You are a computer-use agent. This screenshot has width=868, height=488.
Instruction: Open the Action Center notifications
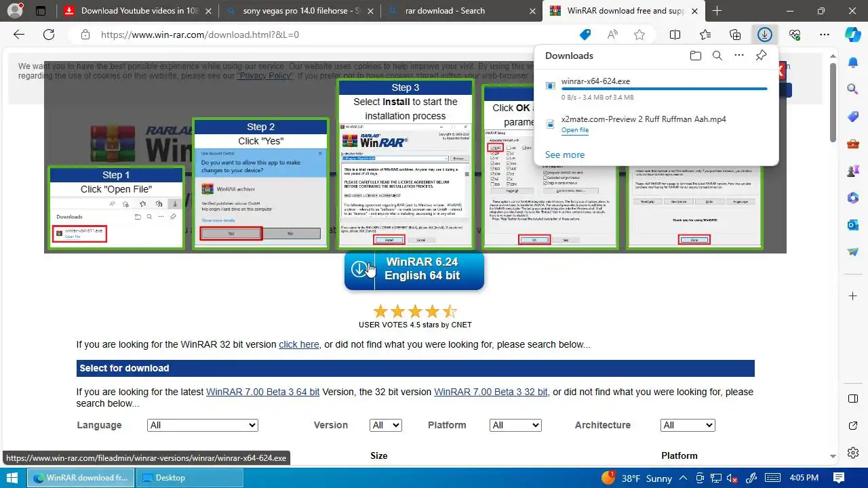(838, 478)
